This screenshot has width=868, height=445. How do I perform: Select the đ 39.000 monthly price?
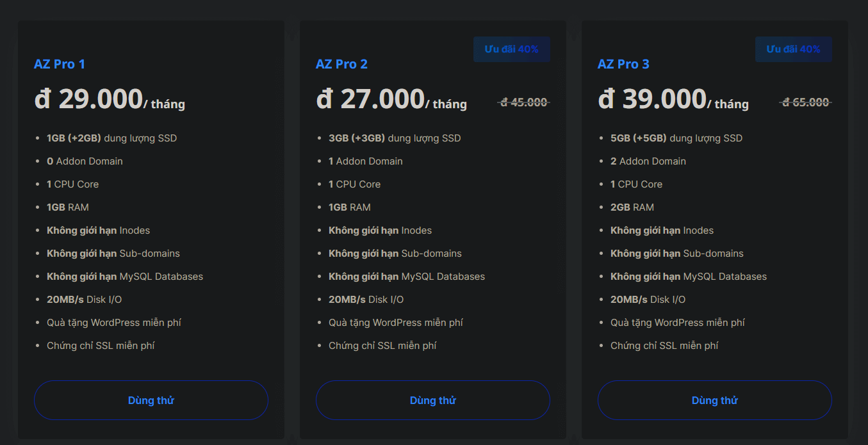(x=673, y=99)
